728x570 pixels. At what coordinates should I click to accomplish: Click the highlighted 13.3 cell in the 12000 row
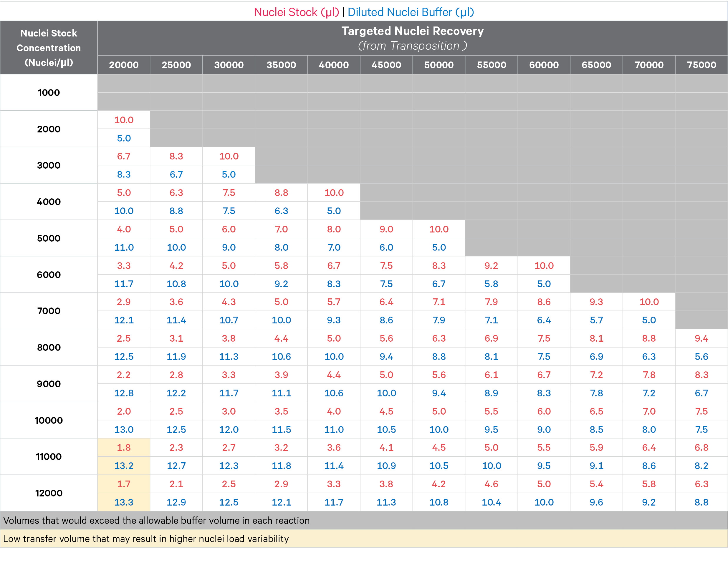coord(124,502)
